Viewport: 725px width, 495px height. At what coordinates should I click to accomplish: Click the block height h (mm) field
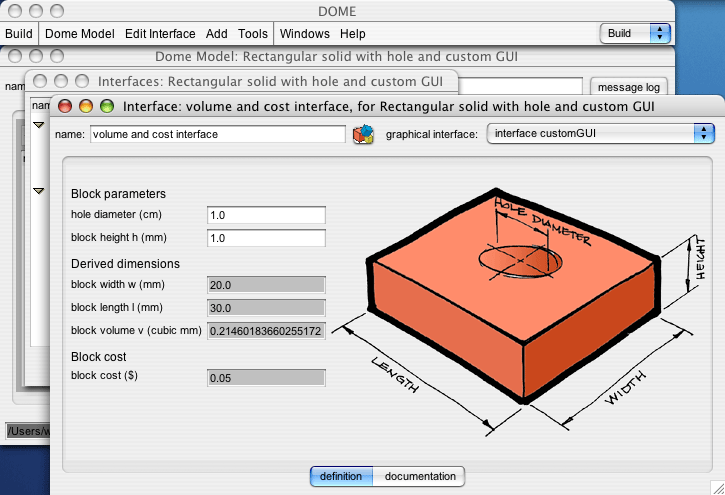(266, 238)
